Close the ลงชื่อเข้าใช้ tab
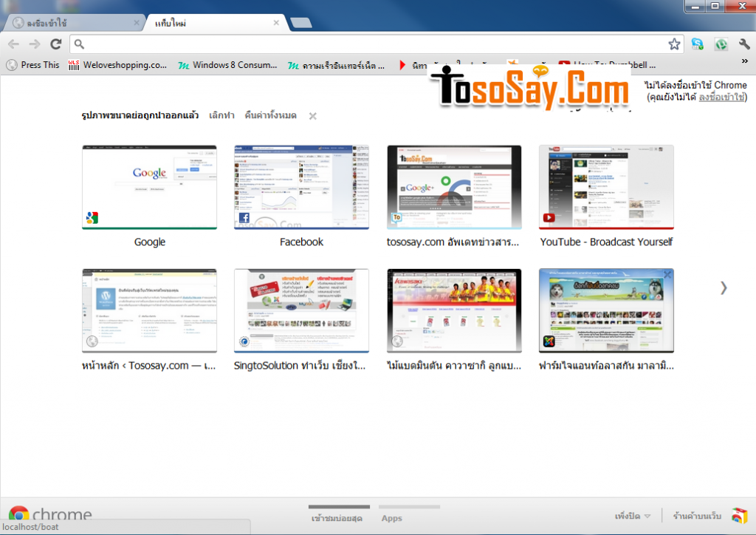Image resolution: width=756 pixels, height=535 pixels. pos(137,23)
